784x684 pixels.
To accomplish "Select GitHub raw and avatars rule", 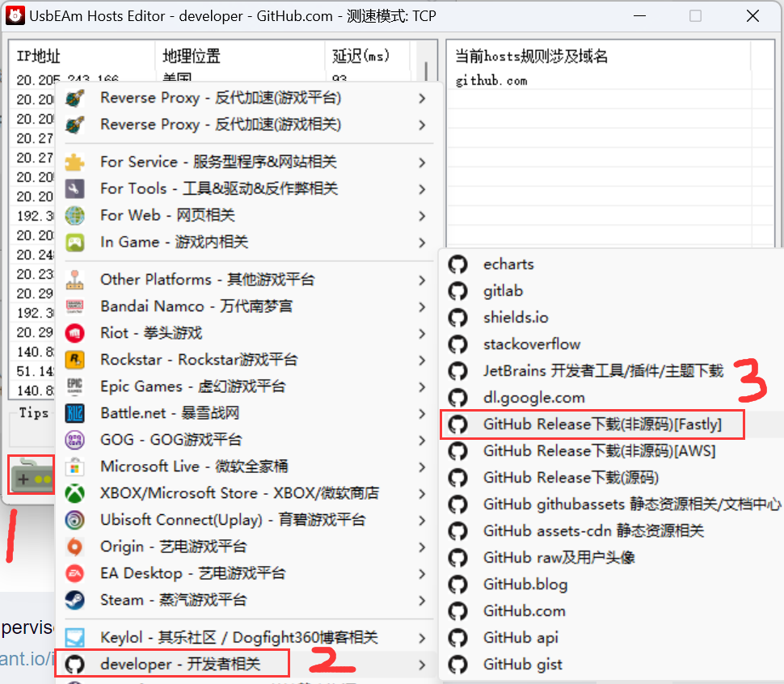I will pyautogui.click(x=612, y=558).
